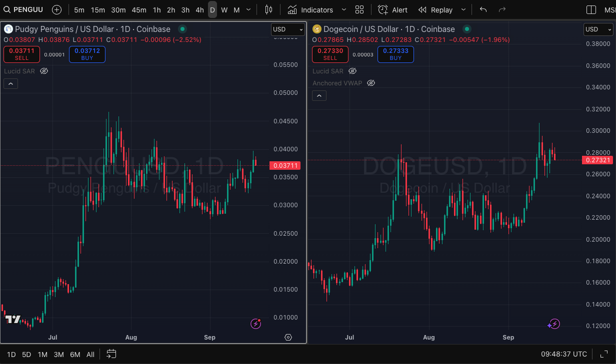Click the 09:48:37 UTC timezone clock
This screenshot has height=364, width=616.
[563, 354]
